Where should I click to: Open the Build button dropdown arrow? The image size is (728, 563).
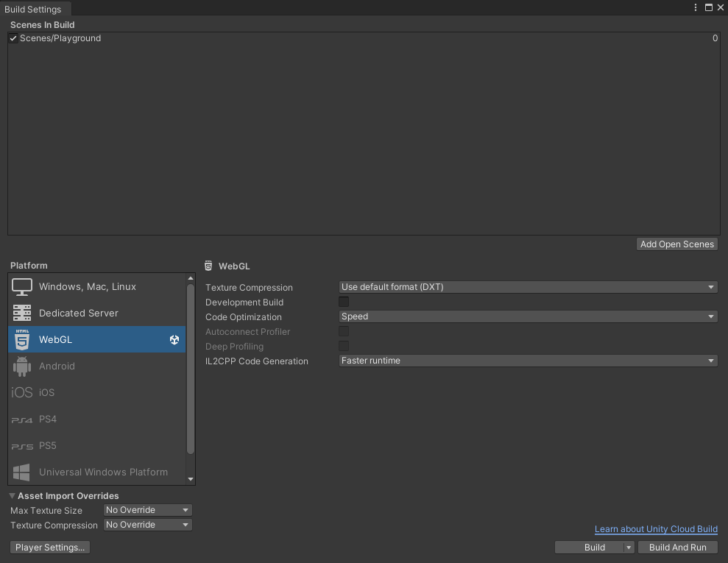click(x=629, y=548)
